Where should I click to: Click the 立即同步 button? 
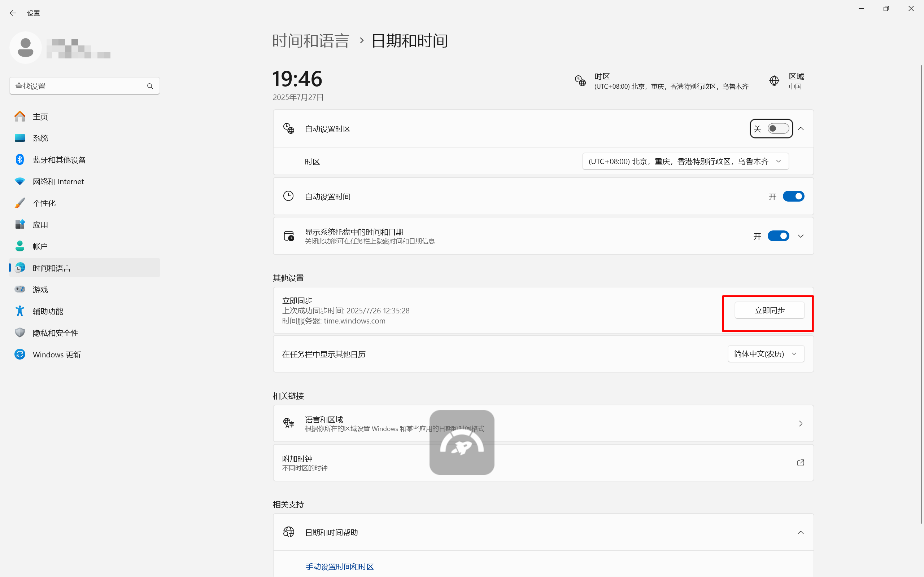(769, 310)
